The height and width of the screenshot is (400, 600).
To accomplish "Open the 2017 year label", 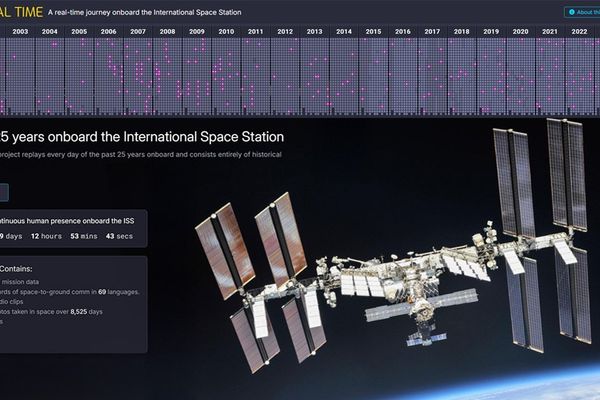I will [x=432, y=32].
